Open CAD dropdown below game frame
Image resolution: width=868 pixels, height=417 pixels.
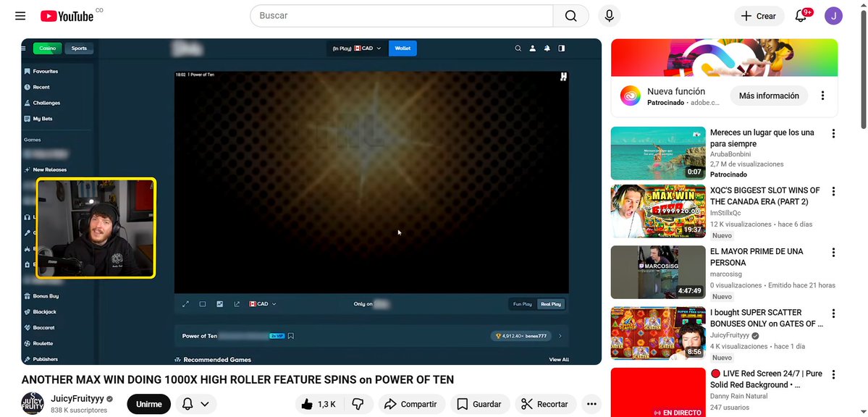(263, 304)
